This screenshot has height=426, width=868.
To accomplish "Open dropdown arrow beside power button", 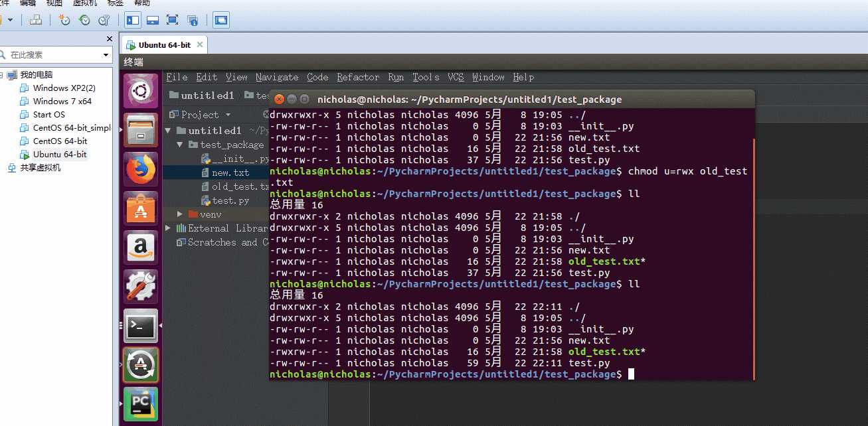I will [x=10, y=20].
